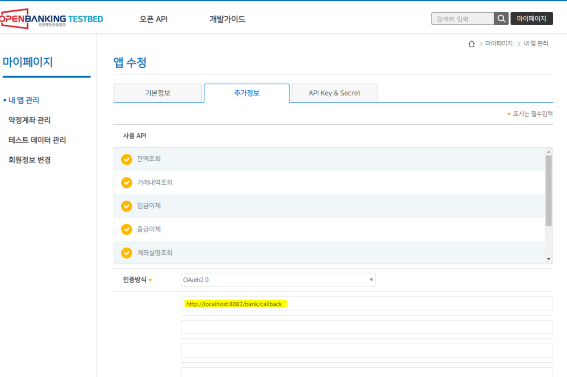Toggle the 출금이체 API check mark
Screen dimensions: 567x377
[x=127, y=229]
